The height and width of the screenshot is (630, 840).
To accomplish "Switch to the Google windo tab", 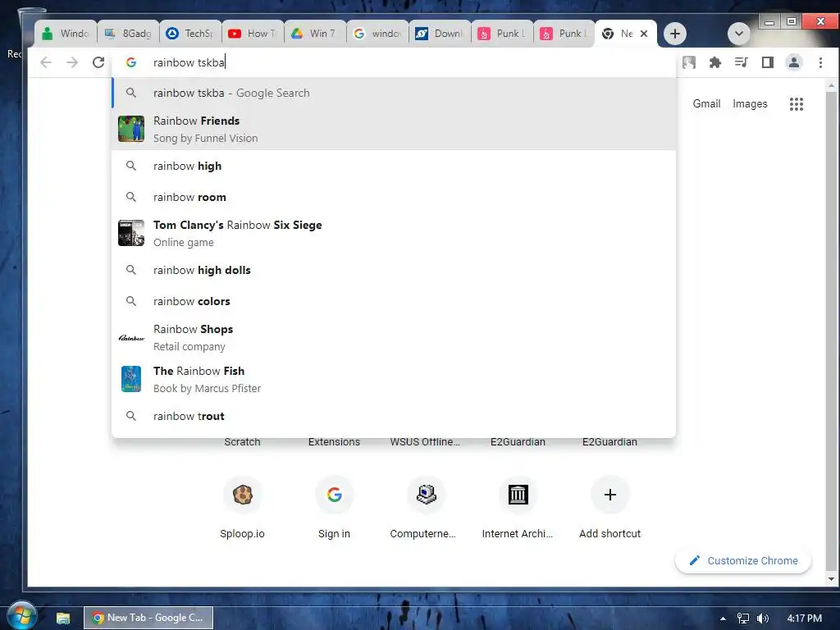I will point(377,34).
